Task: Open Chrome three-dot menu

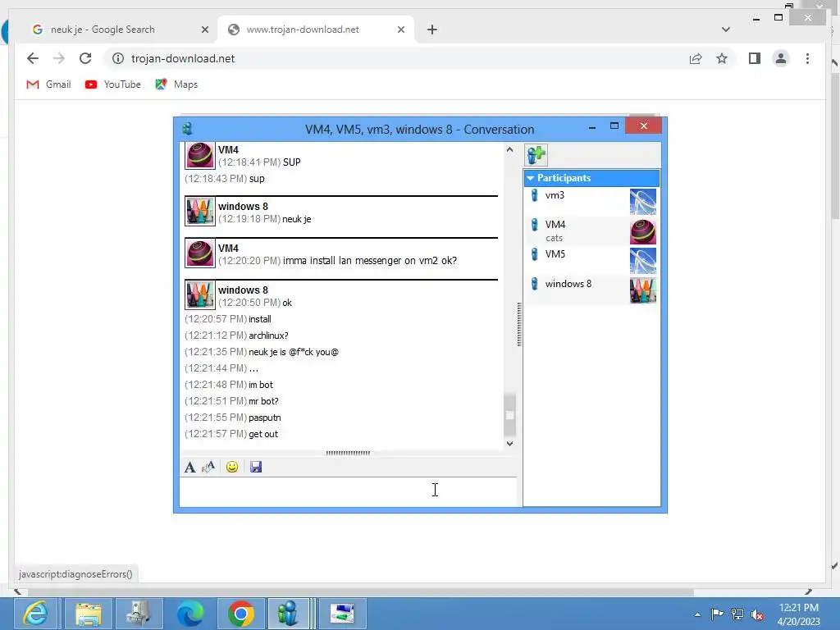Action: [x=807, y=58]
